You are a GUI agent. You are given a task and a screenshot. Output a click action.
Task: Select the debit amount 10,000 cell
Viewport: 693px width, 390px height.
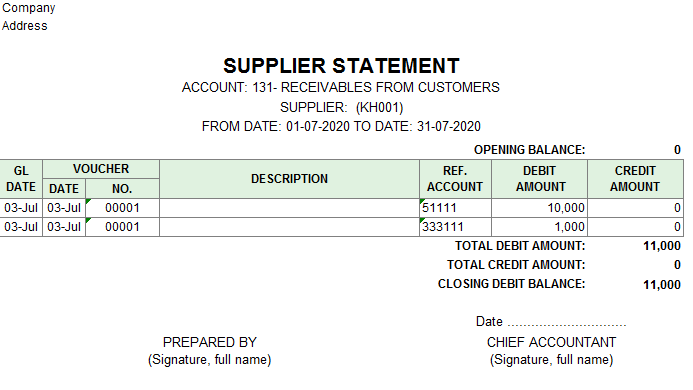pyautogui.click(x=539, y=208)
